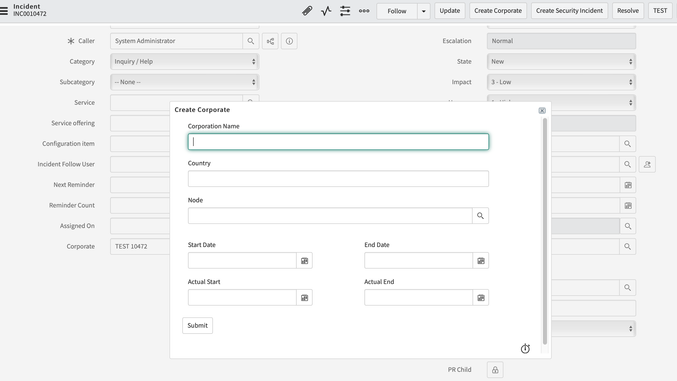Image resolution: width=677 pixels, height=381 pixels.
Task: Click the Actual End field
Action: [418, 298]
